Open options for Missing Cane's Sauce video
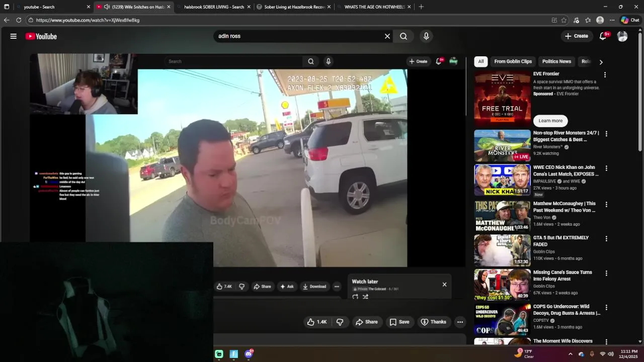This screenshot has height=362, width=644. pos(606,274)
